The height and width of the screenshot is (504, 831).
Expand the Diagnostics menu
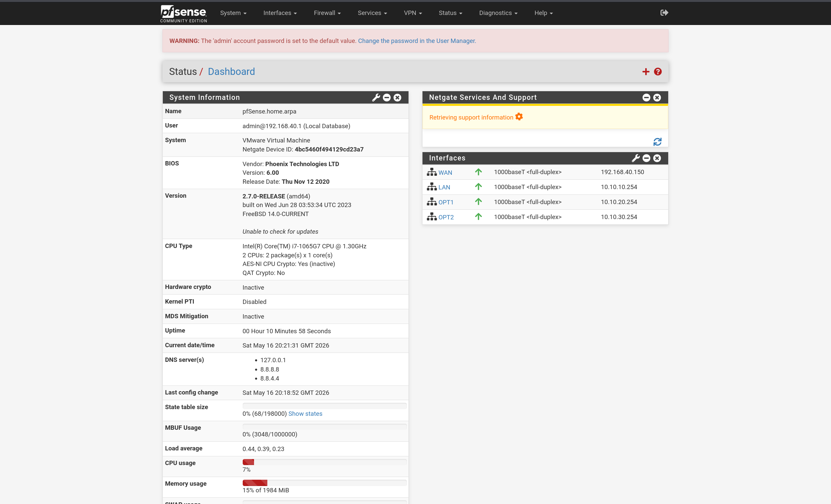(x=498, y=13)
